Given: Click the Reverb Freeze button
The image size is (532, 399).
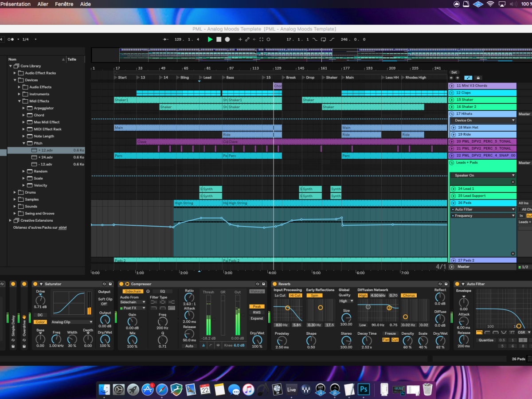Looking at the screenshot, I should pyautogui.click(x=390, y=333).
